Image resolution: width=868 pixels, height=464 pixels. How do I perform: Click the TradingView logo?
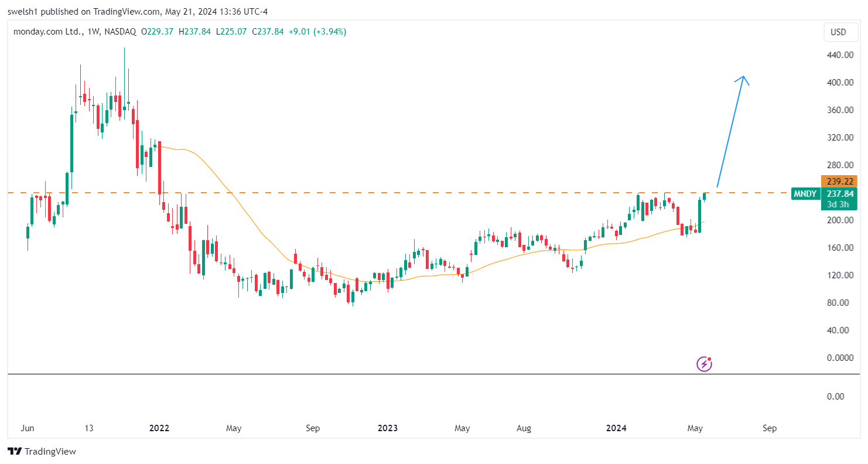tap(42, 451)
